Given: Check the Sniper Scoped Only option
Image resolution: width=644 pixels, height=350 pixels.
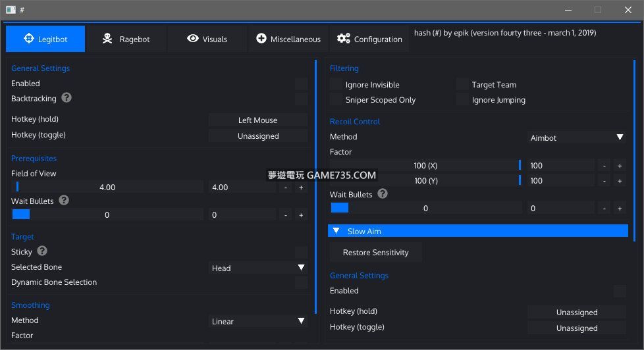Looking at the screenshot, I should point(336,100).
